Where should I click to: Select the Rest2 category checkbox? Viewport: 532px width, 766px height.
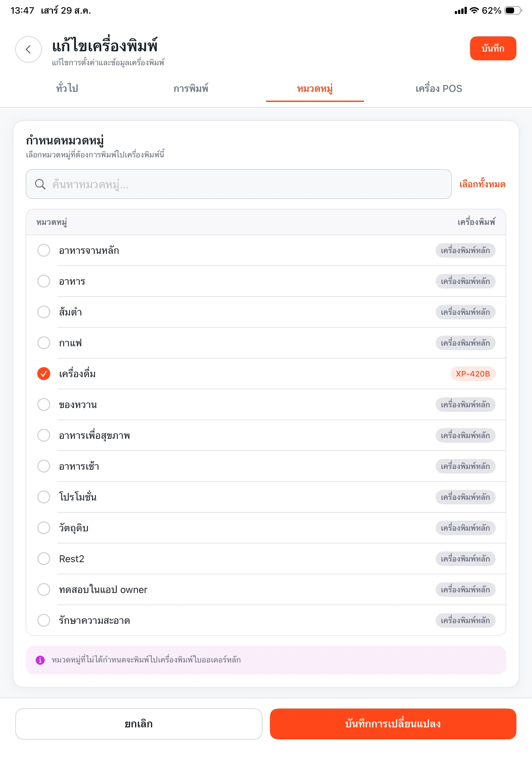point(44,559)
